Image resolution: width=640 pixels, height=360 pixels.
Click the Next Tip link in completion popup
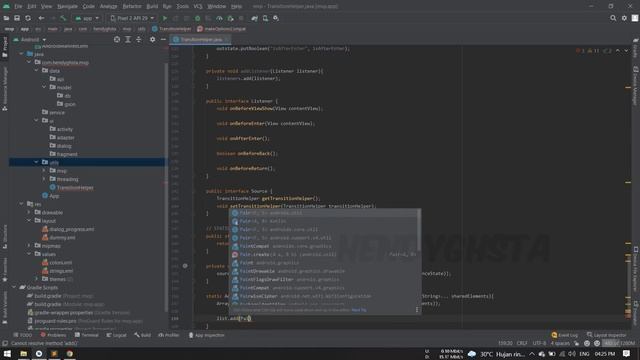(359, 310)
